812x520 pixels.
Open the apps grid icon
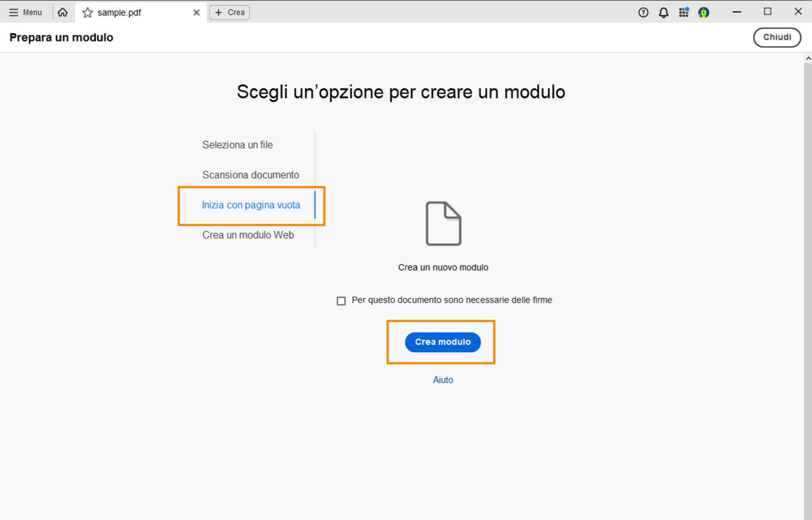(x=683, y=12)
